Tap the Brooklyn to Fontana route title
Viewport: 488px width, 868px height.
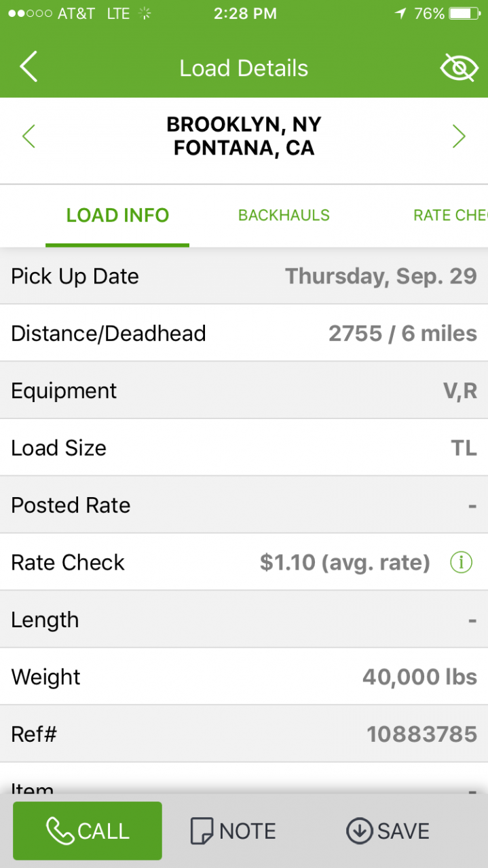click(244, 136)
